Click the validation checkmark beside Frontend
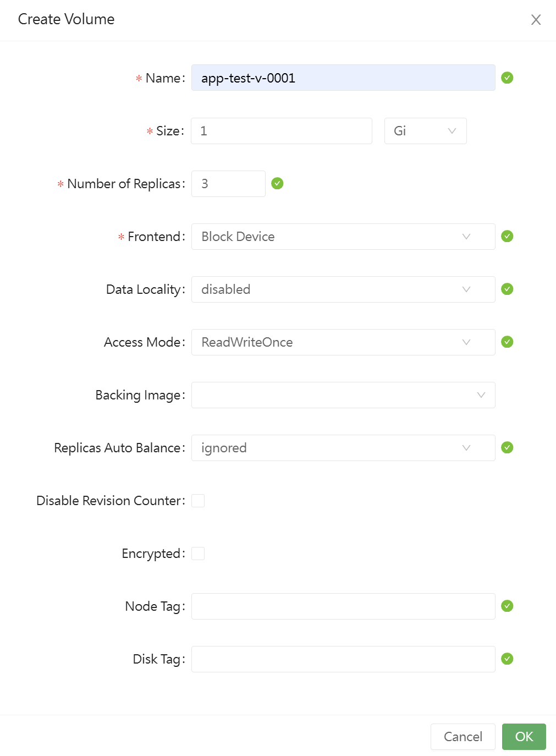 [507, 236]
